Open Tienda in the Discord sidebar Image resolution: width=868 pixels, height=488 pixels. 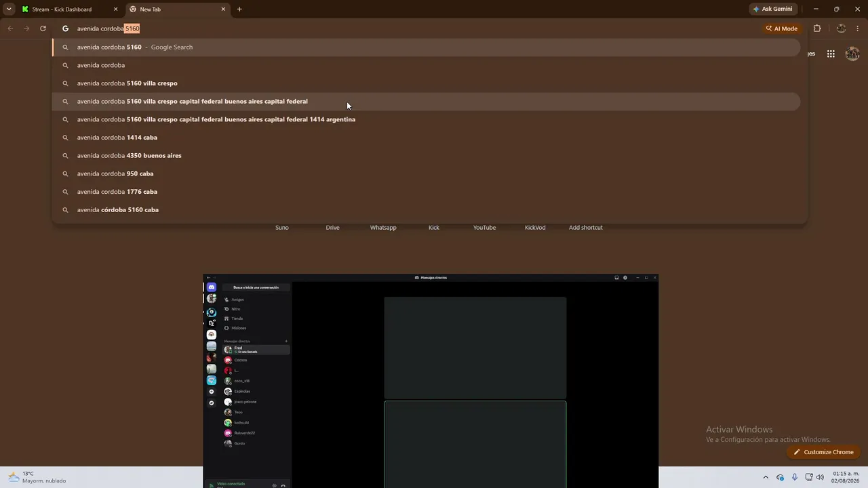(256, 319)
